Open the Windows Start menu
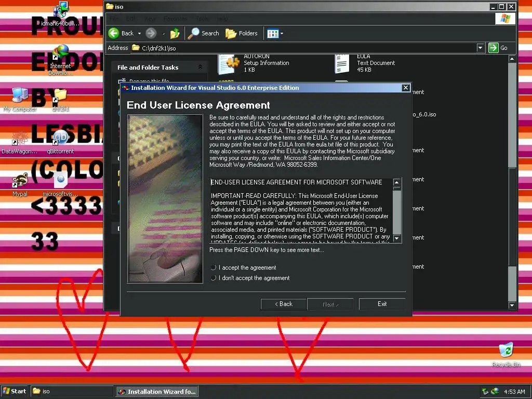532x399 pixels. coord(14,391)
